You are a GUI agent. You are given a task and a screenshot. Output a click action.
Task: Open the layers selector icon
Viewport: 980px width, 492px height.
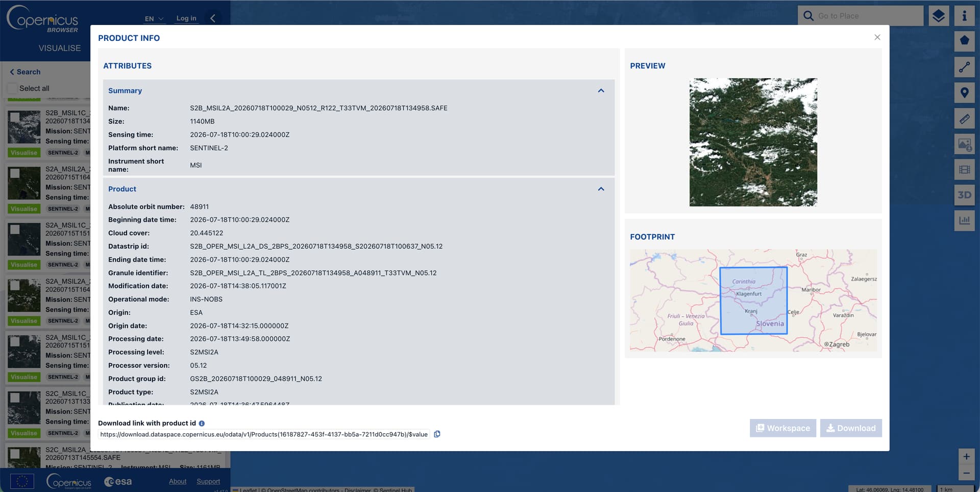939,16
